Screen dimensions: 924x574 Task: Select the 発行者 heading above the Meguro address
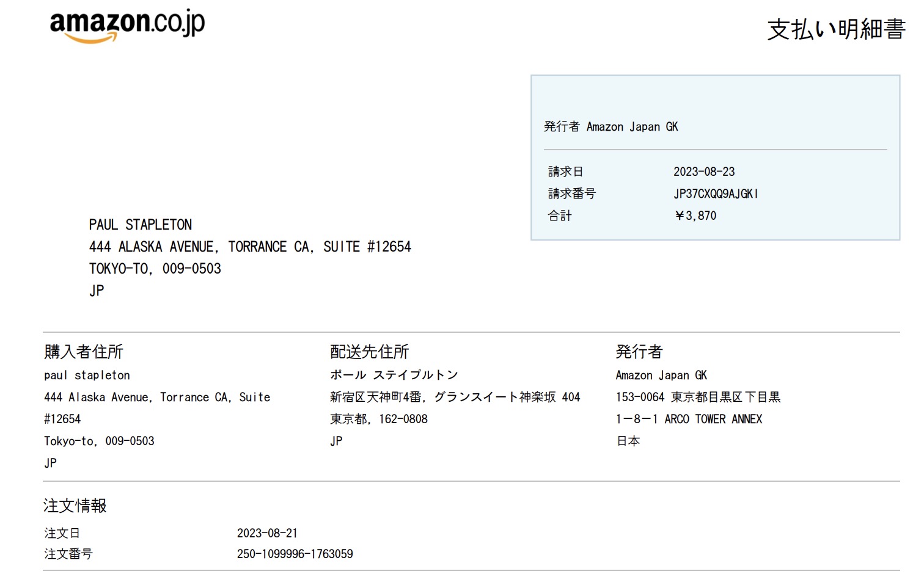pyautogui.click(x=639, y=352)
